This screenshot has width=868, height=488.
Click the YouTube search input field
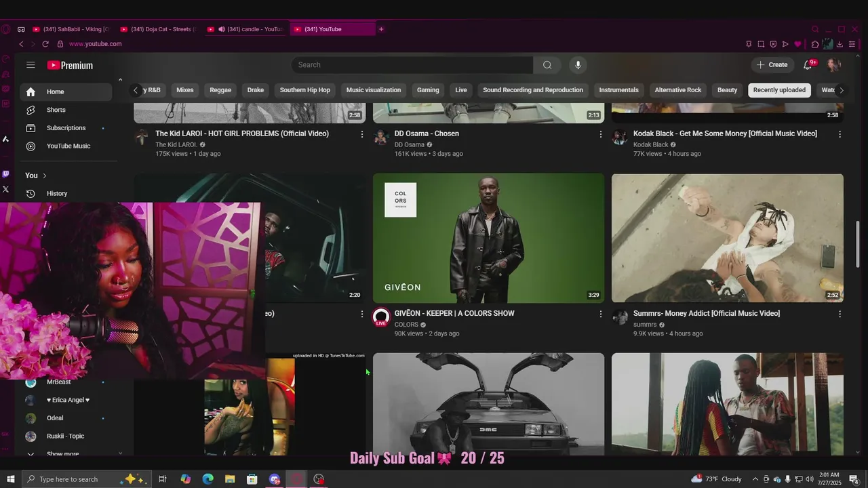tap(412, 65)
